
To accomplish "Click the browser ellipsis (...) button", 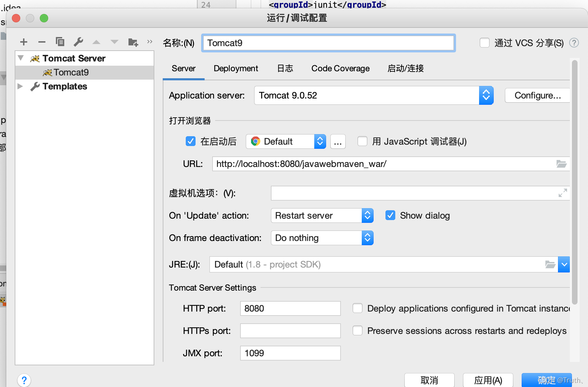I will coord(338,141).
